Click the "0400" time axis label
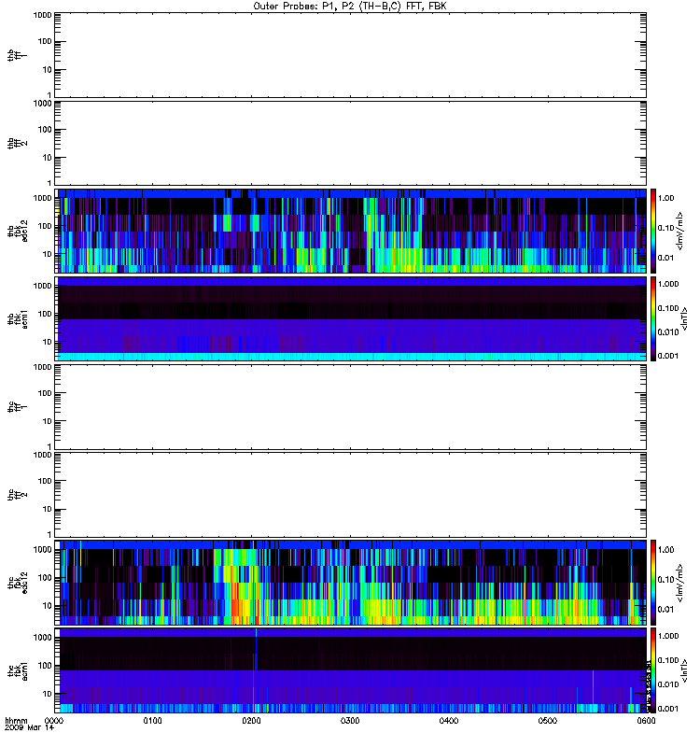Image resolution: width=700 pixels, height=747 pixels. (x=449, y=721)
